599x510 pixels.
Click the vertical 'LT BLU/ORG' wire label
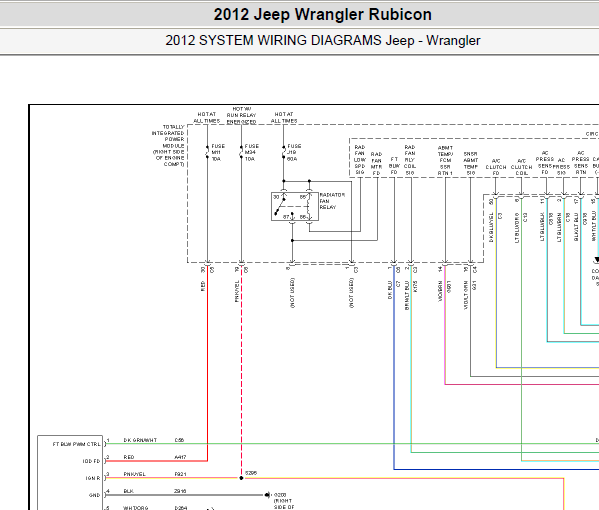pyautogui.click(x=517, y=228)
